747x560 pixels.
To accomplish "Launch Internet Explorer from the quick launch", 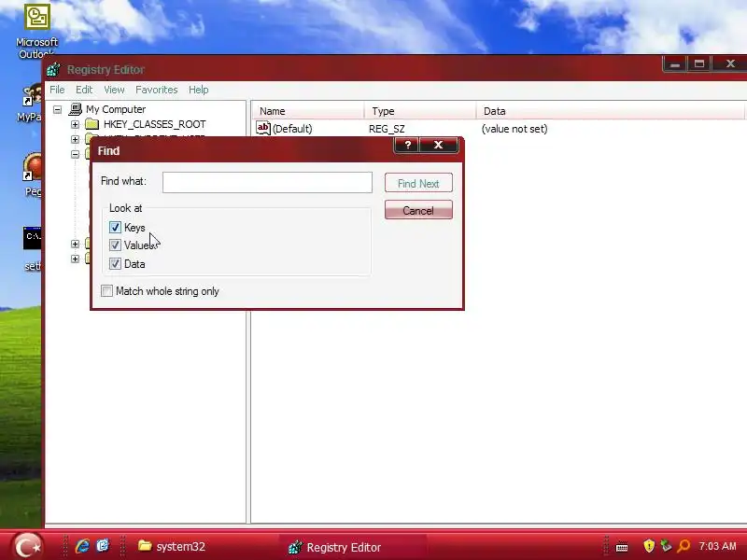I will [x=82, y=546].
